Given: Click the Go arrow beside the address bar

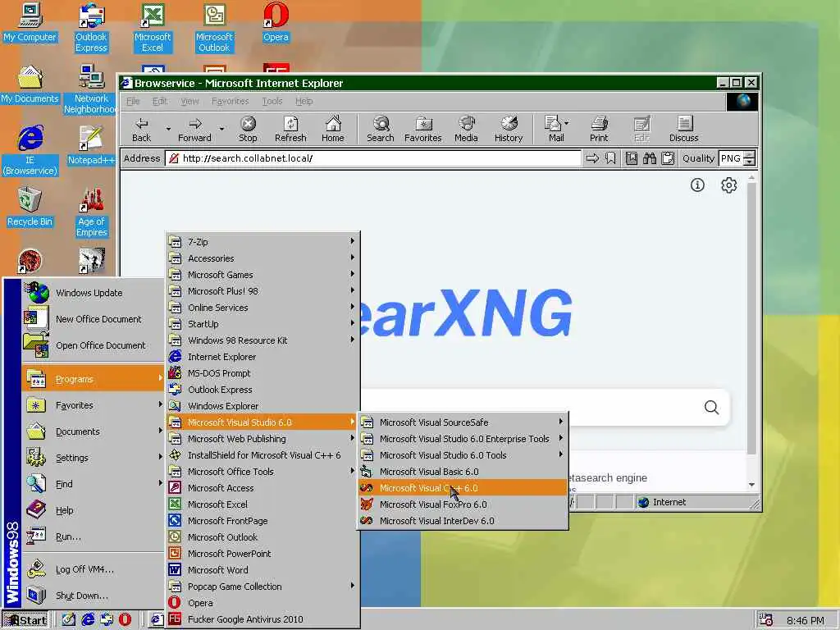Looking at the screenshot, I should tap(592, 158).
